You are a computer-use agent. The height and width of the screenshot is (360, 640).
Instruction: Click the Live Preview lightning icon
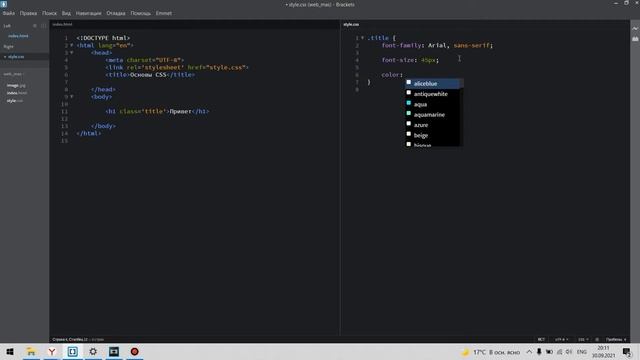pyautogui.click(x=635, y=29)
